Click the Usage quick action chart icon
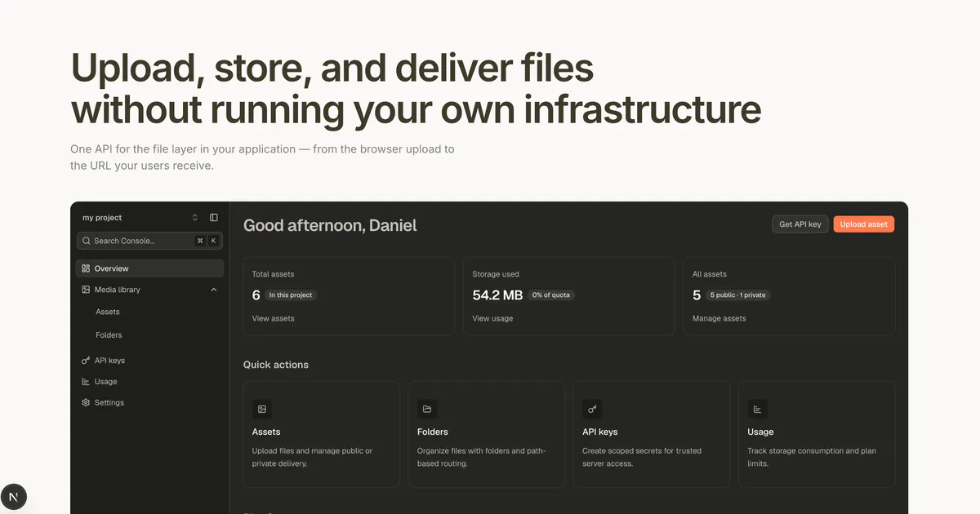The height and width of the screenshot is (514, 980). coord(757,409)
